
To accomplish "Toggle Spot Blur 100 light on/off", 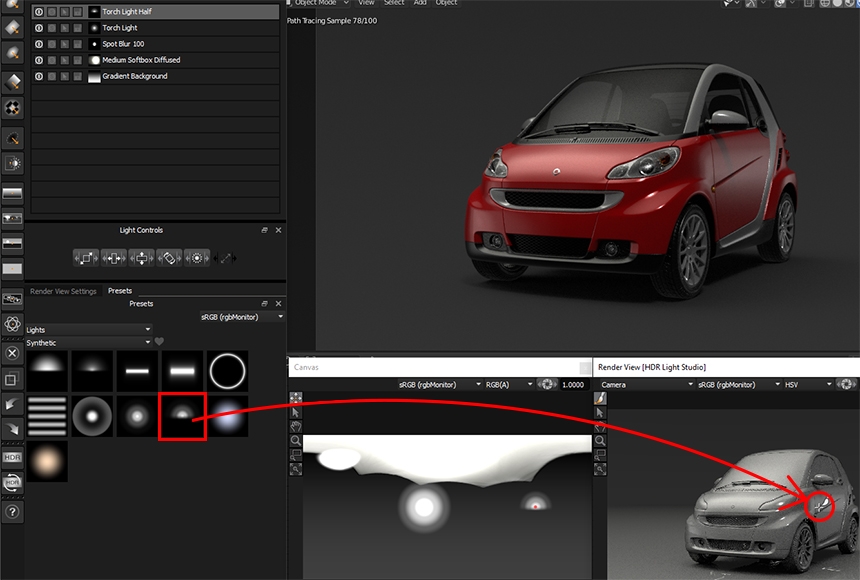I will (39, 44).
